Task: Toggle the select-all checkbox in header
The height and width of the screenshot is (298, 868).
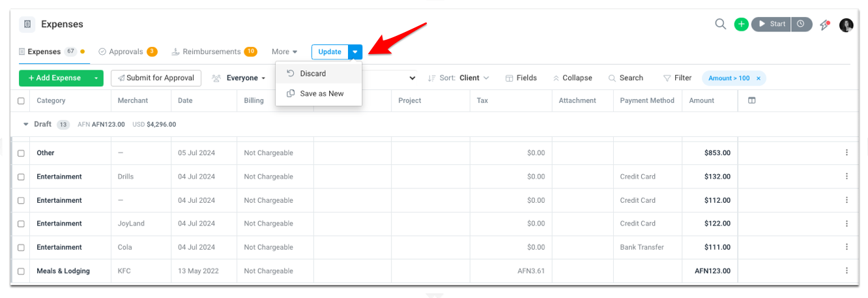Action: (x=21, y=101)
